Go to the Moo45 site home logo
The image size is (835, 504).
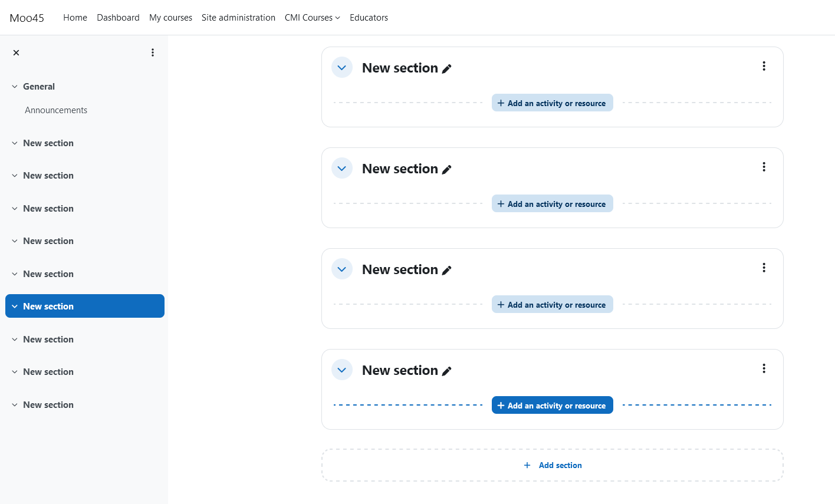(x=27, y=18)
